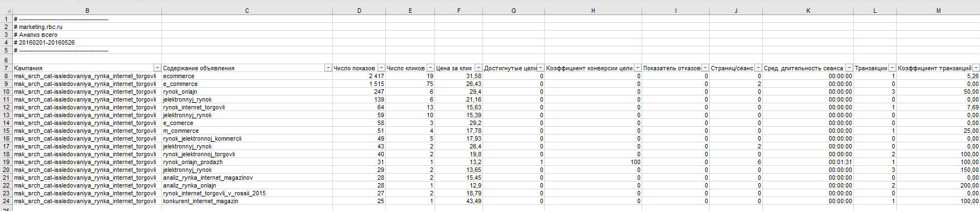The image size is (980, 211).
Task: Select column K header
Action: [x=808, y=11]
